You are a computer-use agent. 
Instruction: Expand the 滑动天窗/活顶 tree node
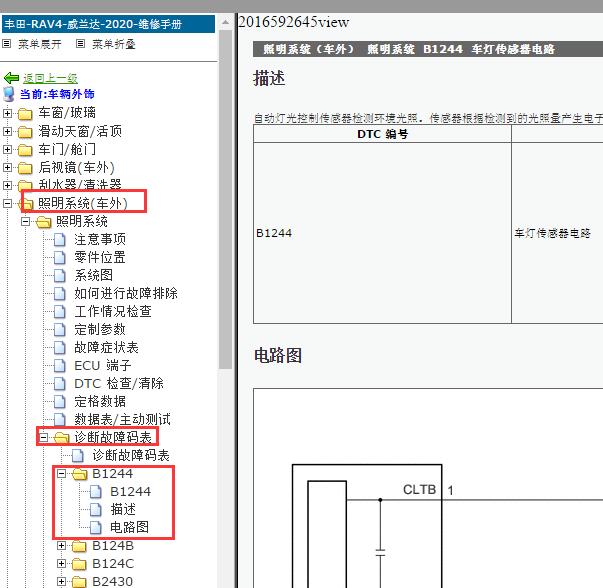(7, 132)
